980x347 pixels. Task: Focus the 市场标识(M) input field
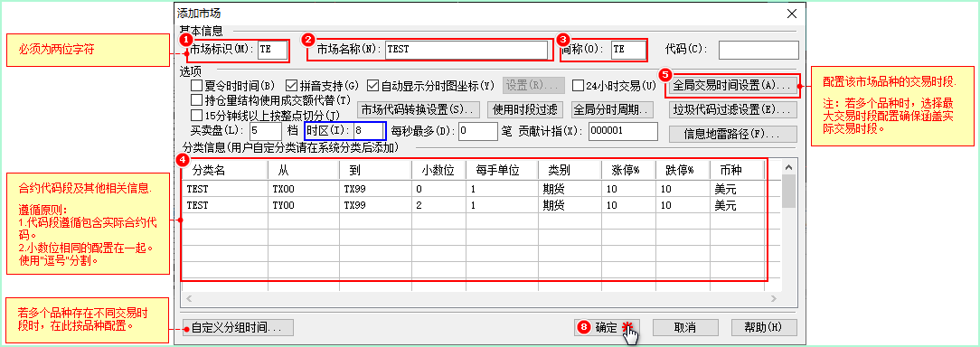click(x=272, y=50)
